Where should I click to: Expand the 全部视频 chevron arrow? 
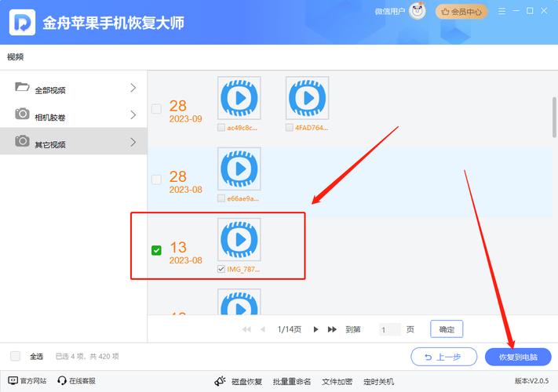coord(133,88)
